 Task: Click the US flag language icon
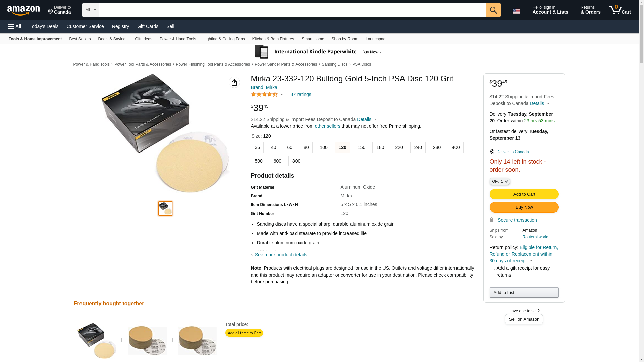click(x=516, y=11)
